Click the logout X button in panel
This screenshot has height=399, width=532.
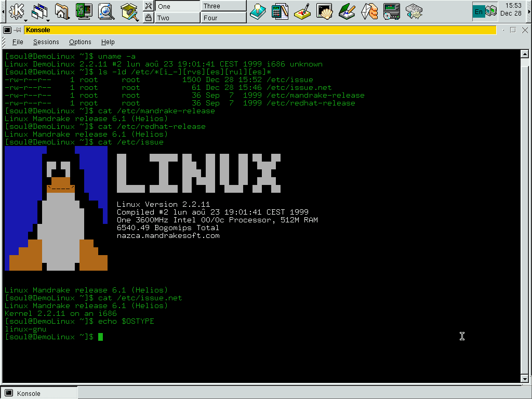tap(148, 6)
